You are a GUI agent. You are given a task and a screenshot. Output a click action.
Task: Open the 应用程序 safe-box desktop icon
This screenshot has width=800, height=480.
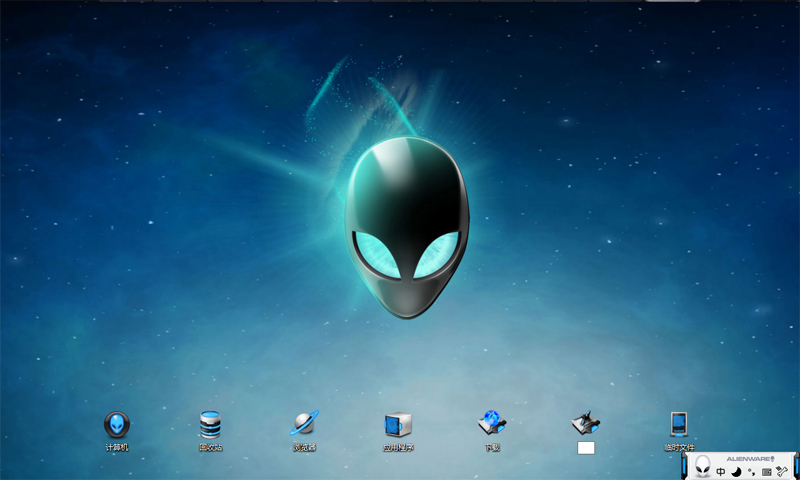pos(398,424)
